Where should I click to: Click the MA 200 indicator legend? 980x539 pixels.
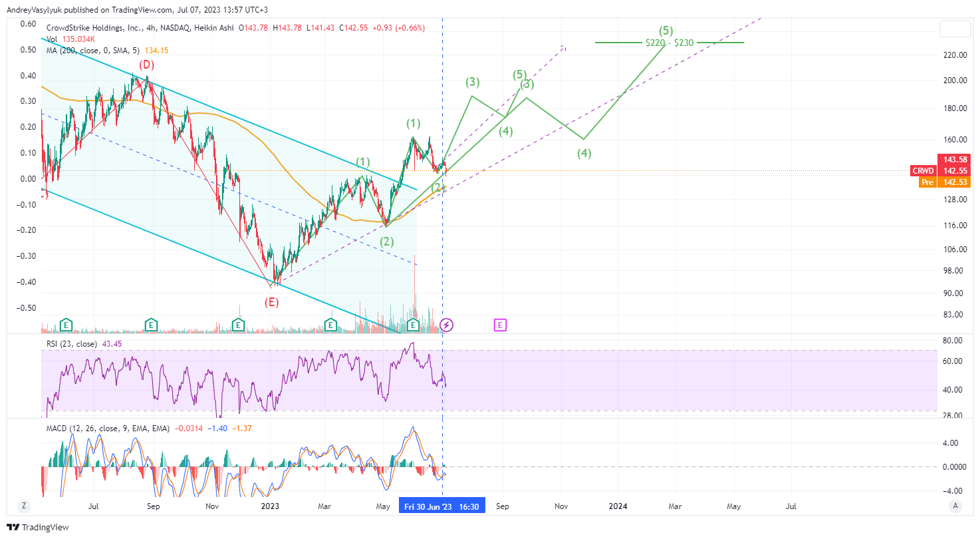(x=107, y=51)
